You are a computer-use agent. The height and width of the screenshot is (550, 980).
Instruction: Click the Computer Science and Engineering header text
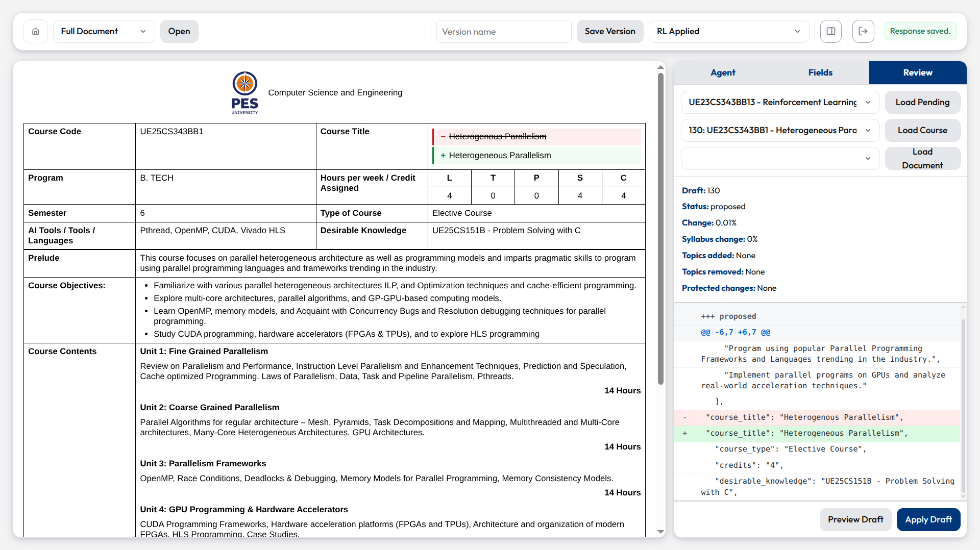[335, 93]
